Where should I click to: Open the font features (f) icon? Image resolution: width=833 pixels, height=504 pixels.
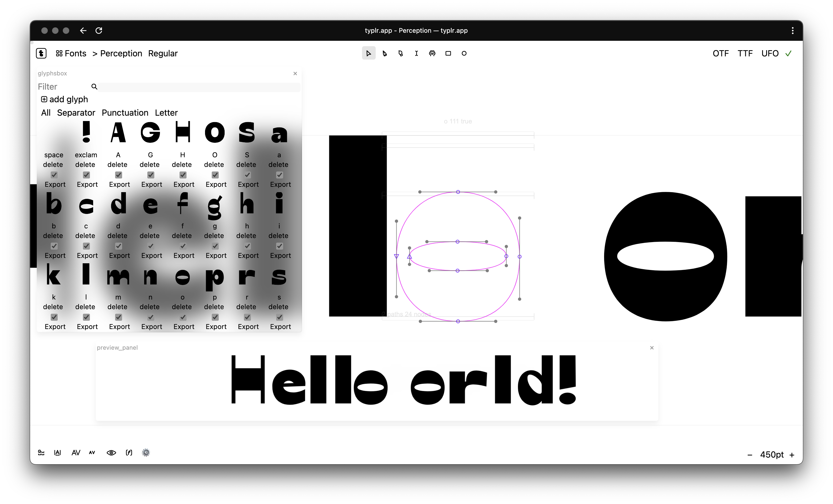pos(129,453)
